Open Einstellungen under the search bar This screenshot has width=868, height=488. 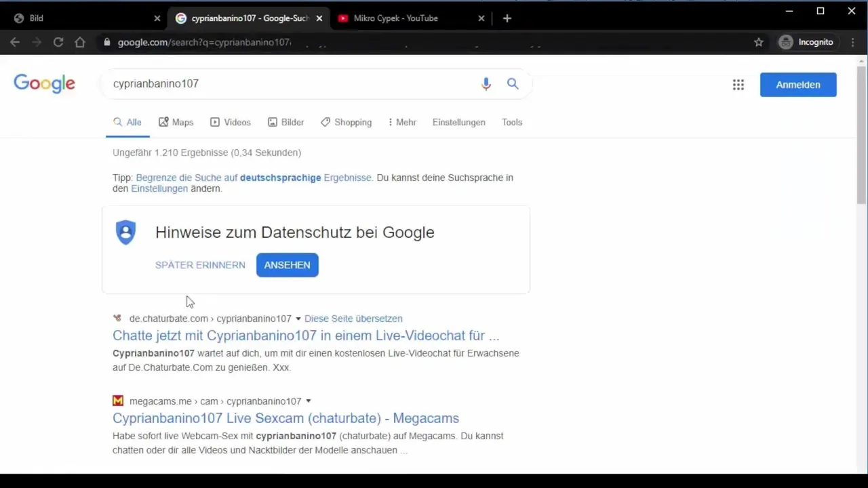point(459,123)
